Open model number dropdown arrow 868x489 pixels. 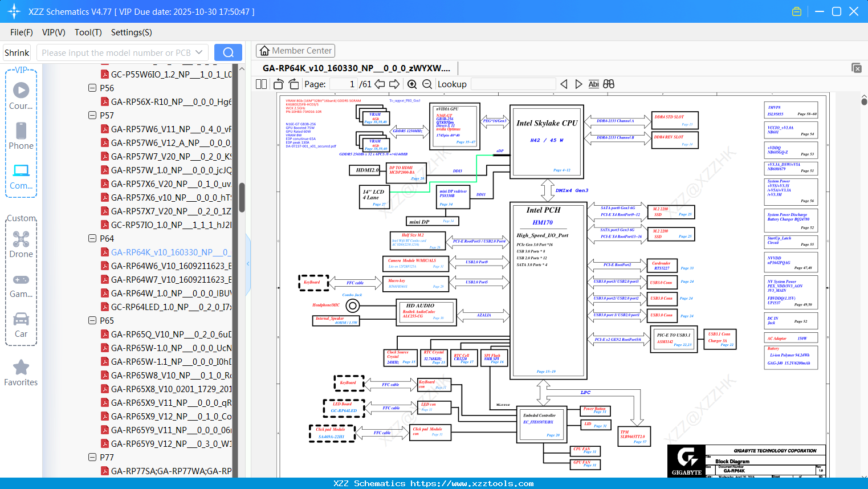pos(199,52)
